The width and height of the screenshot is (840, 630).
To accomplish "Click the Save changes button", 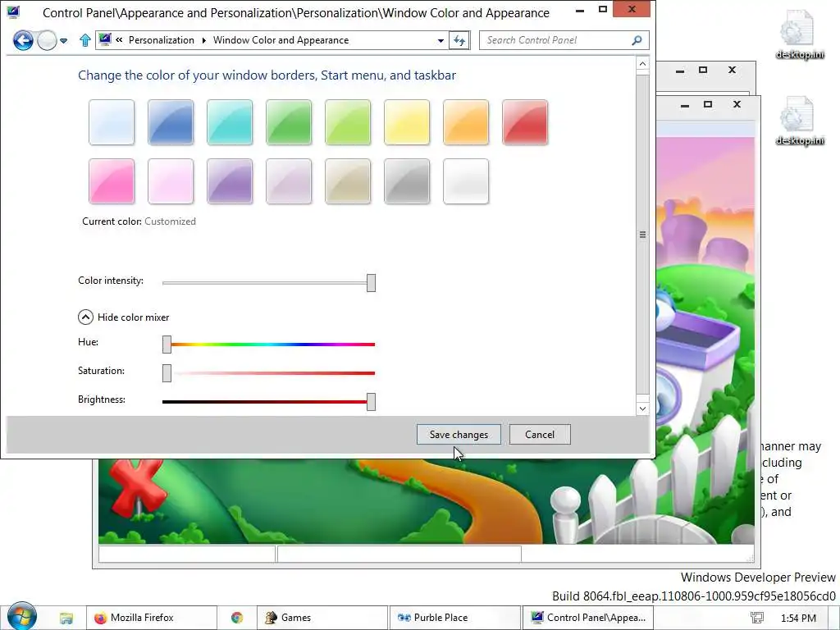I will coord(459,435).
